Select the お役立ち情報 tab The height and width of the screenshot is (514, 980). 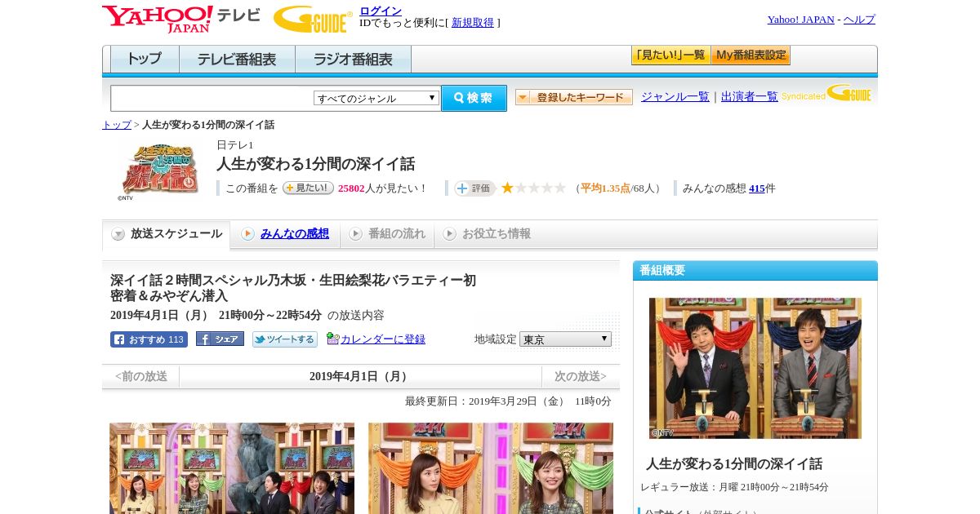tap(497, 234)
